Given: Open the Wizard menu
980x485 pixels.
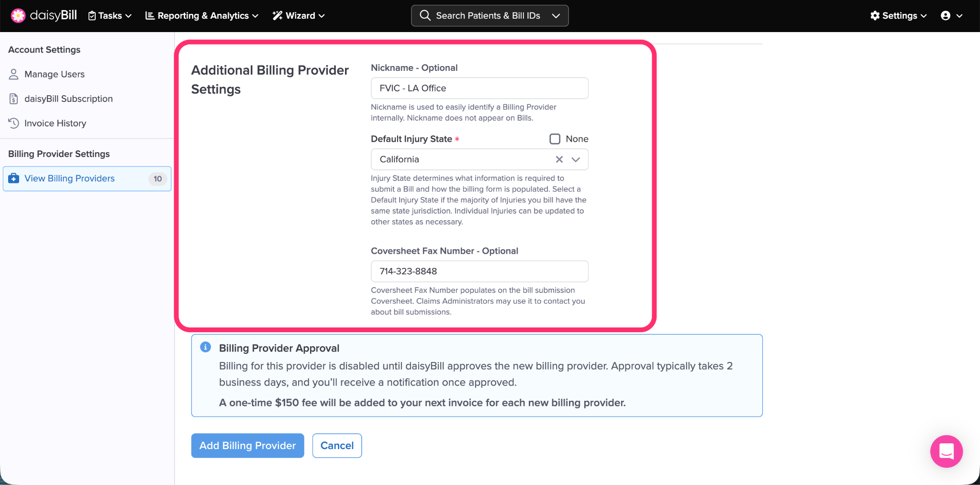Looking at the screenshot, I should pyautogui.click(x=299, y=16).
